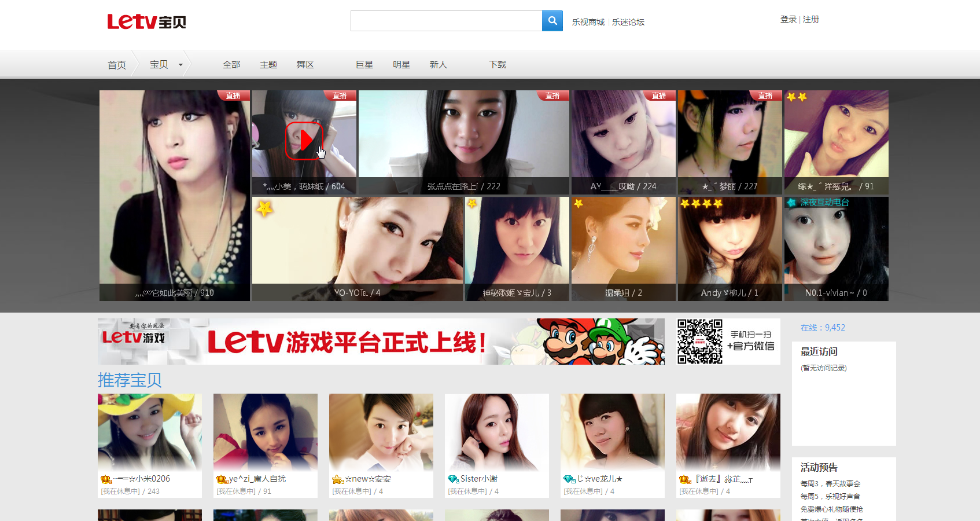Click the crown icon beside 『逝去』
Screen dimensions: 980x521
click(x=685, y=479)
